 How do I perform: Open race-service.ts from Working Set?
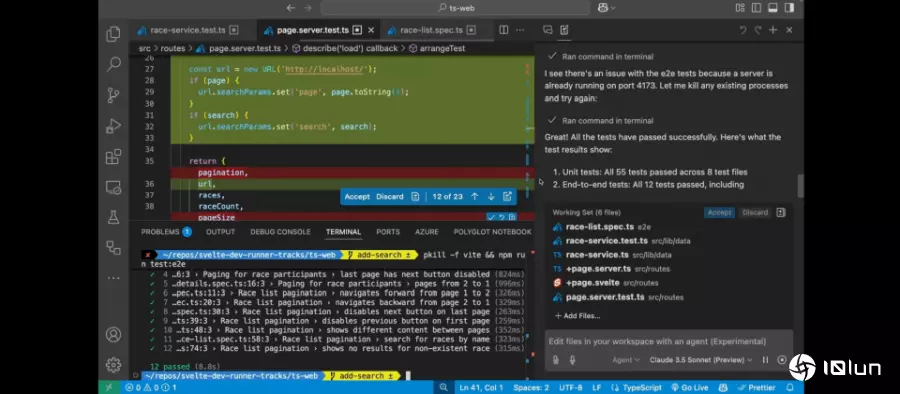(x=597, y=254)
